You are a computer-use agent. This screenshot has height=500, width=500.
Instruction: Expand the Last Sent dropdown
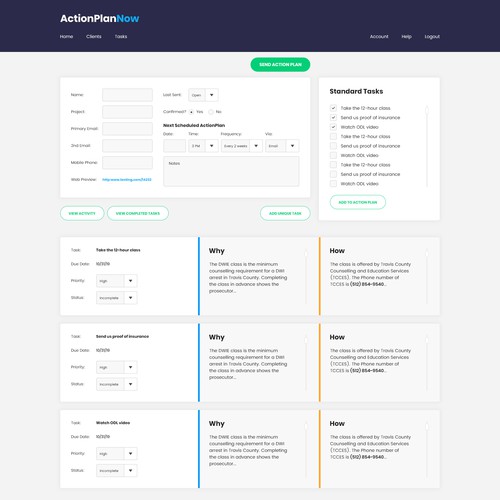tap(203, 95)
